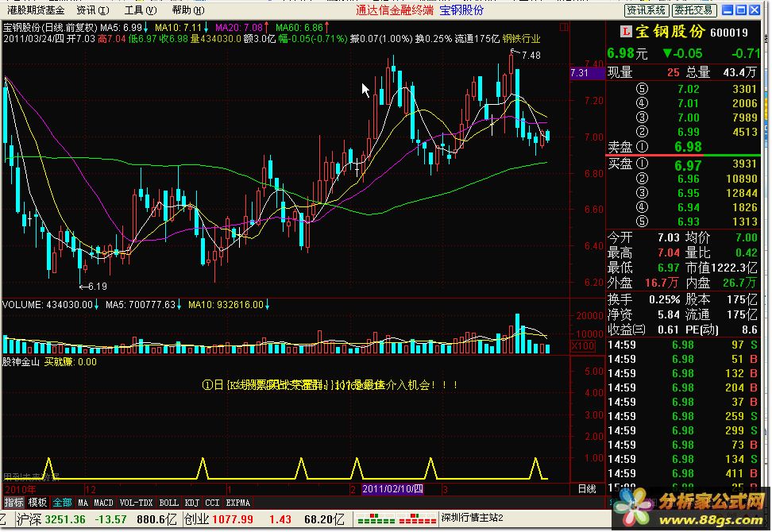Click the PE(动) 8.6 value

point(750,330)
